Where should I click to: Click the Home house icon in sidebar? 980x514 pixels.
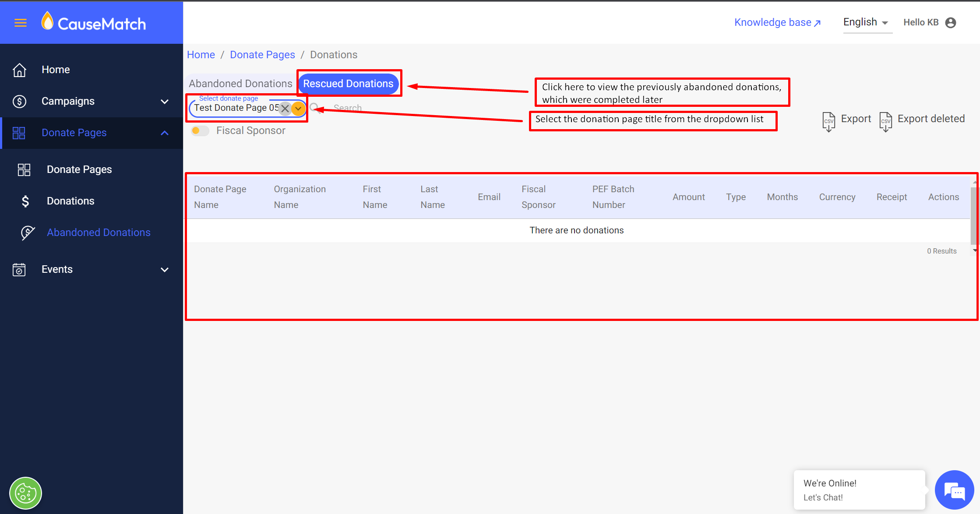click(19, 70)
